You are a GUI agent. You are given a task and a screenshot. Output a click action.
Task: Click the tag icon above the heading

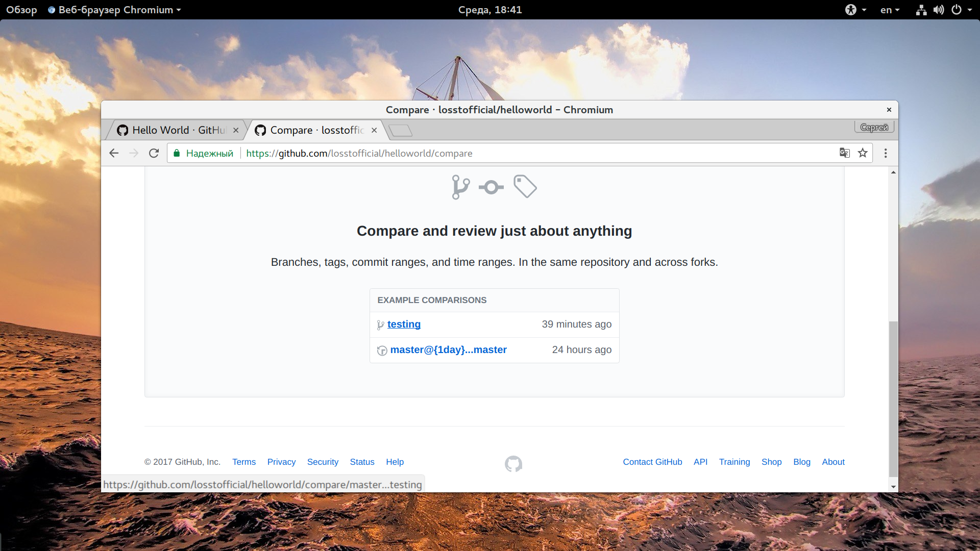click(525, 186)
